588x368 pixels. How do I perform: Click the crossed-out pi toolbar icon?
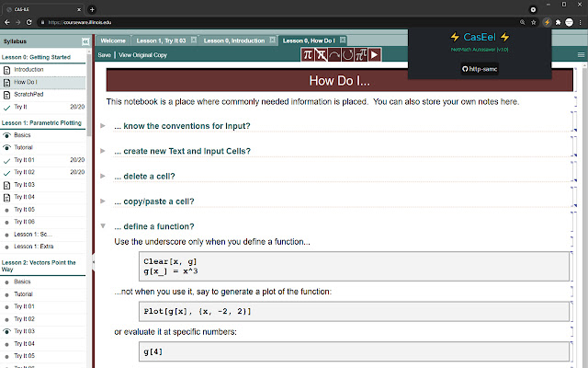[x=322, y=55]
